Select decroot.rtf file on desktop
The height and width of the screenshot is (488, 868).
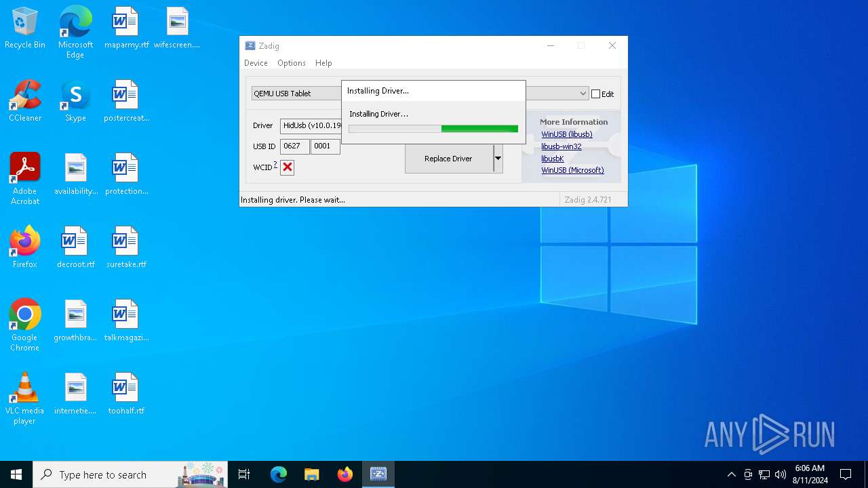pyautogui.click(x=75, y=248)
